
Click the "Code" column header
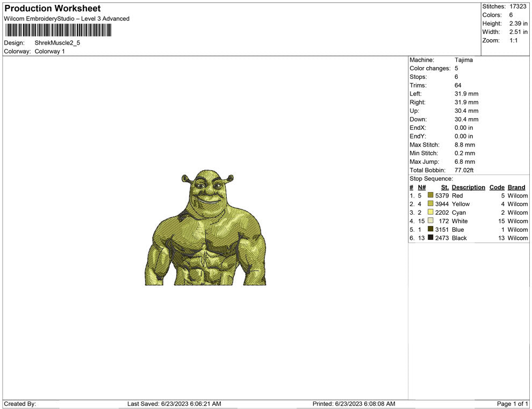[497, 187]
